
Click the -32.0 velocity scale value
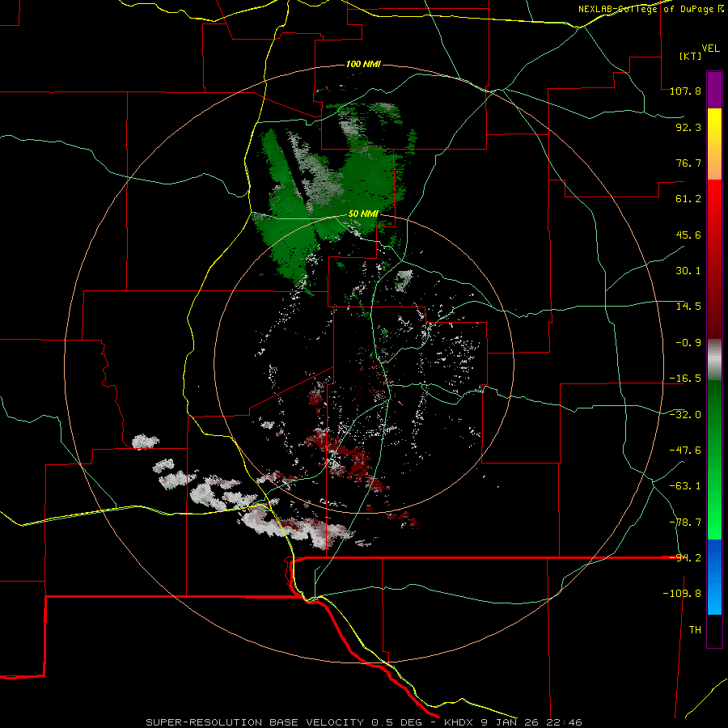(685, 415)
